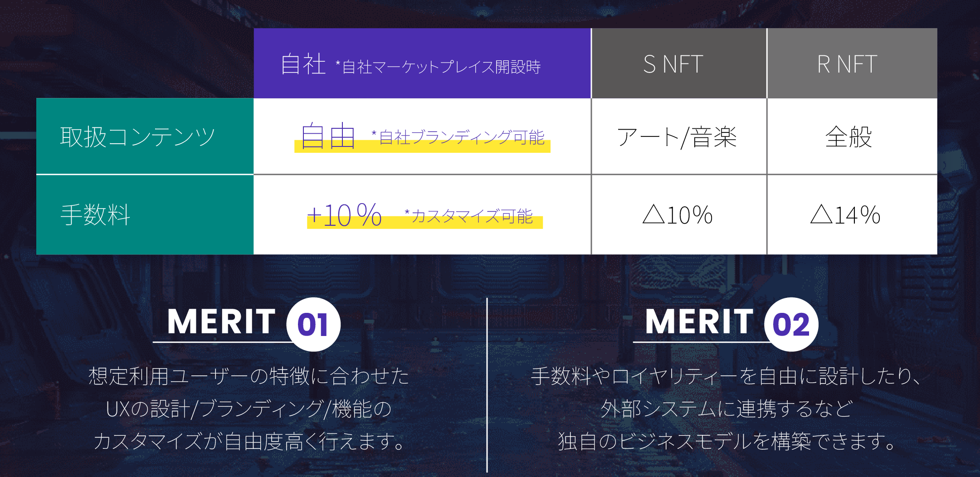This screenshot has width=980, height=477.
Task: Click the MERIT 02 circle badge
Action: [x=791, y=325]
